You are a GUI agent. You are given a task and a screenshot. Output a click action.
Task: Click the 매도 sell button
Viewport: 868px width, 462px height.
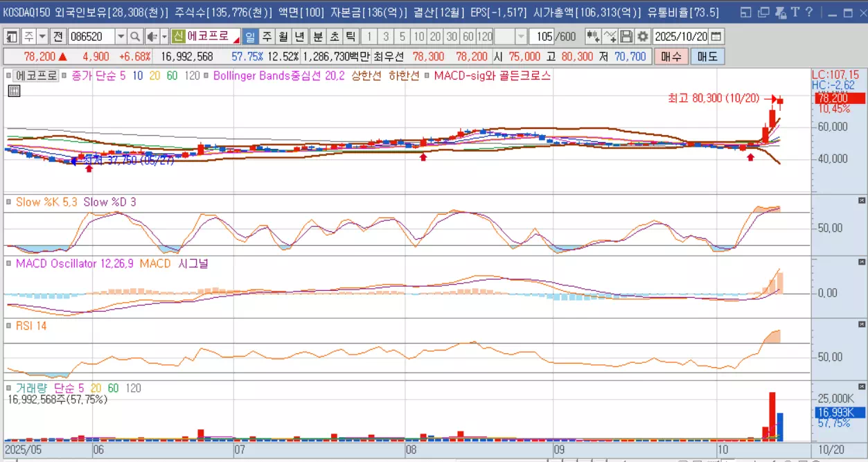click(x=707, y=57)
